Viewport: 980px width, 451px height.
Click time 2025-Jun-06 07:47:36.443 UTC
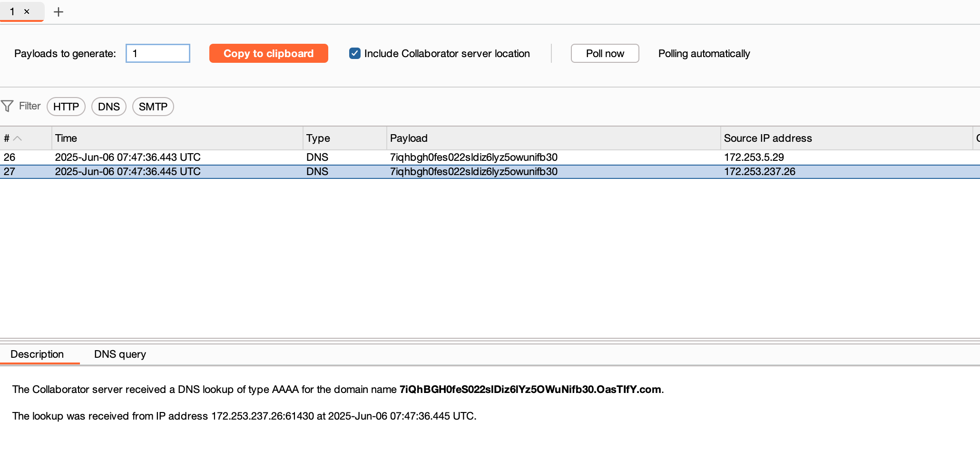click(x=128, y=157)
